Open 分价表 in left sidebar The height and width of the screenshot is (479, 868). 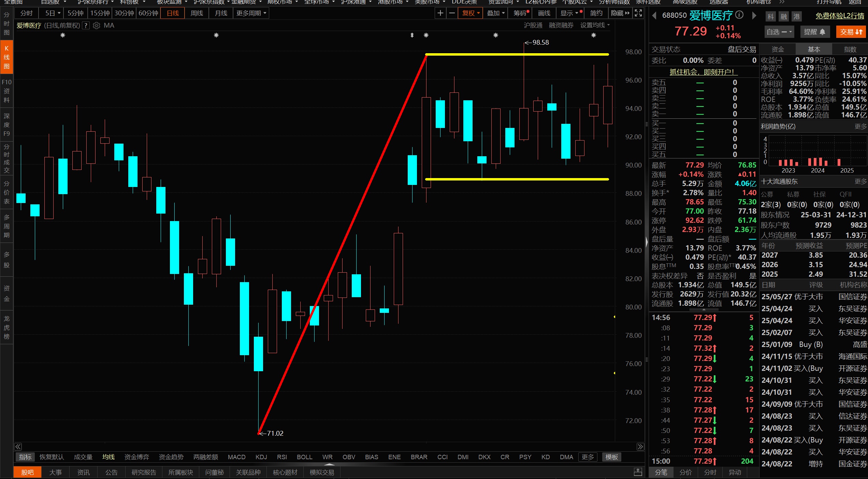[6, 192]
